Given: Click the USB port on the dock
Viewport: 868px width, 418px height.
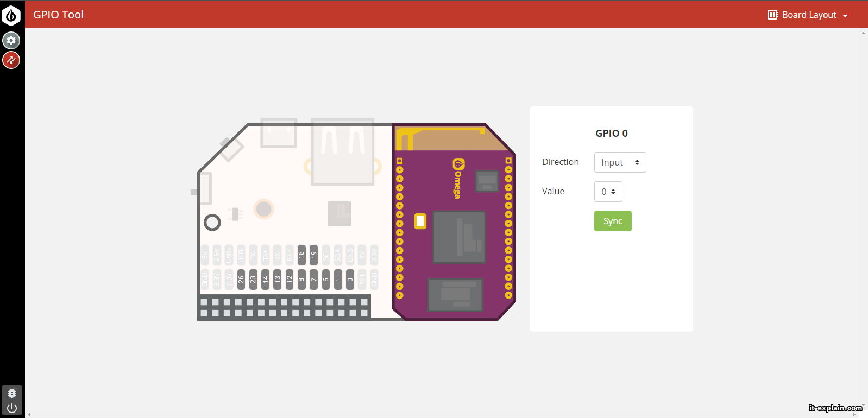Looking at the screenshot, I should tap(342, 151).
